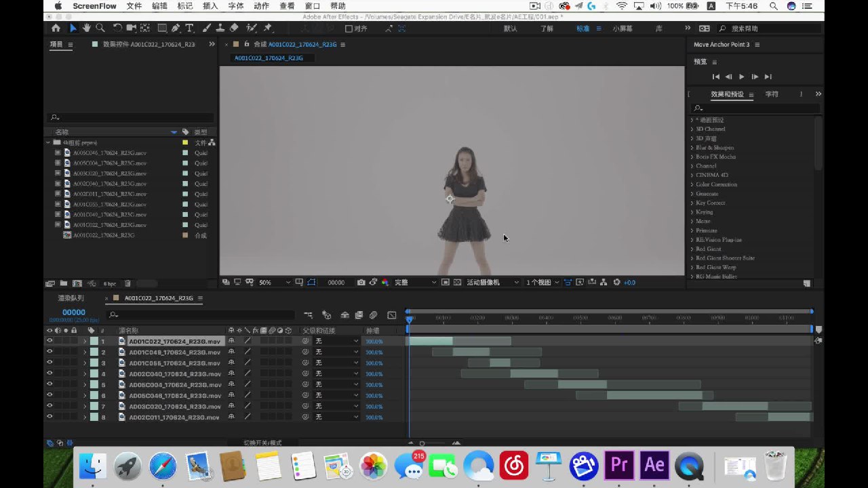Enable the 对齐 snapping checkbox
This screenshot has height=488, width=868.
[x=349, y=28]
